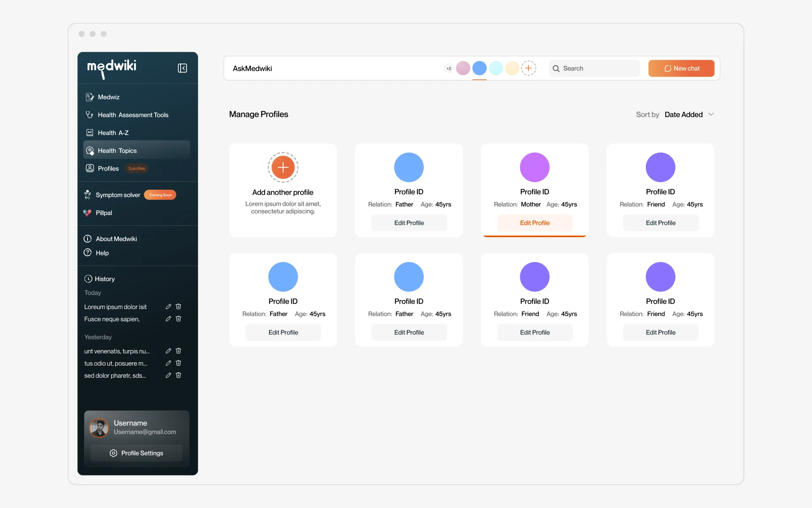
Task: Open Profile Settings
Action: (137, 453)
